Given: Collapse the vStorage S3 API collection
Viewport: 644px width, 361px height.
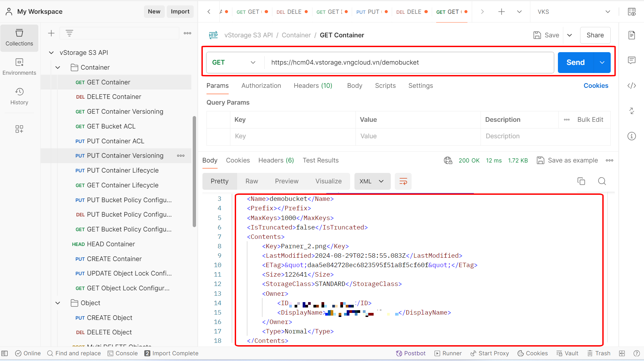Looking at the screenshot, I should click(51, 52).
